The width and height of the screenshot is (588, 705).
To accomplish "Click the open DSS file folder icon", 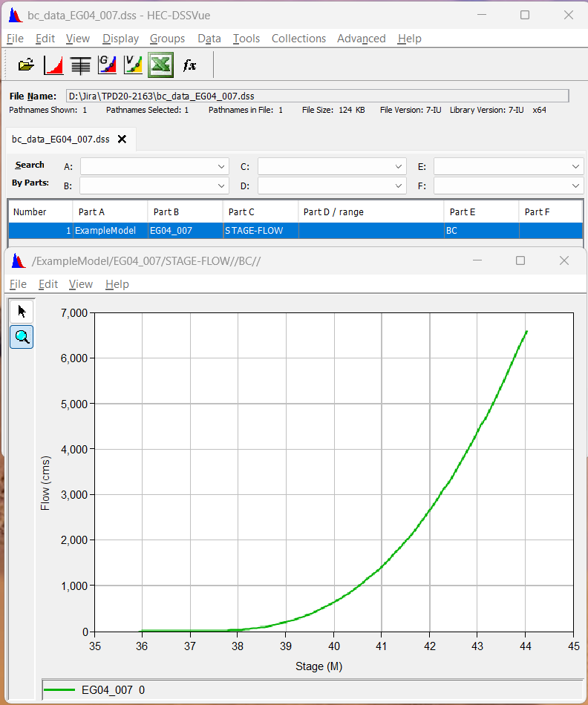I will pyautogui.click(x=26, y=65).
